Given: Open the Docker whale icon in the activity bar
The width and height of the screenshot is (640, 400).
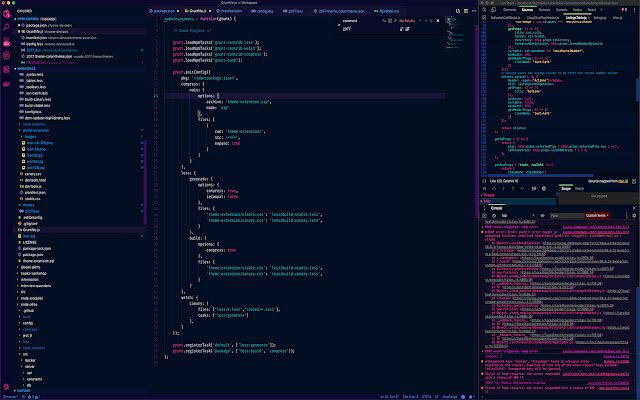Looking at the screenshot, I should point(6,84).
